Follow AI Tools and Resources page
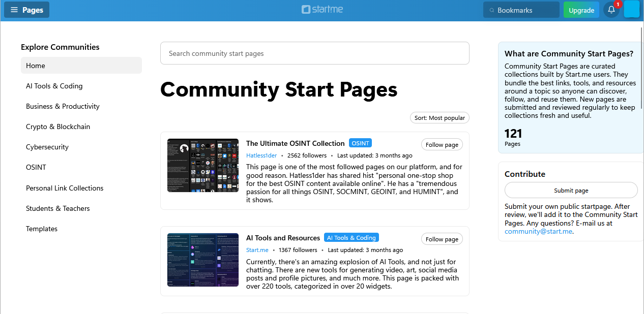 click(442, 239)
